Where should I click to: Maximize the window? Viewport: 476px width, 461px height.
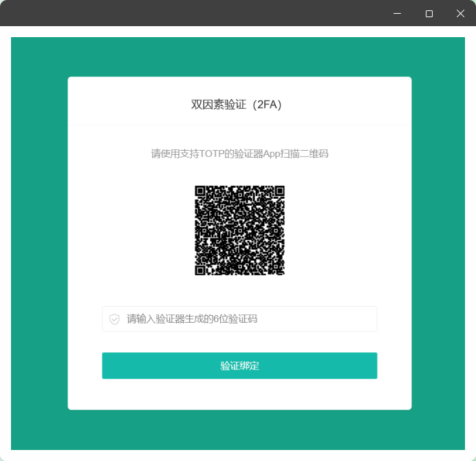pos(429,14)
